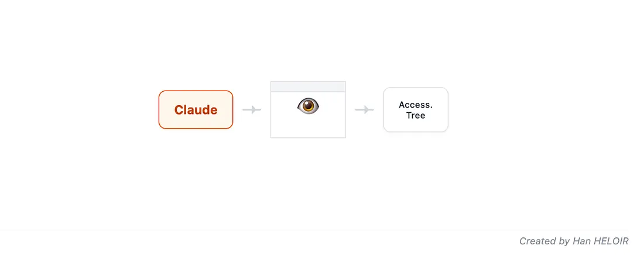This screenshot has width=644, height=259.
Task: Click the arrow pointing to Access. Tree
Action: 364,109
